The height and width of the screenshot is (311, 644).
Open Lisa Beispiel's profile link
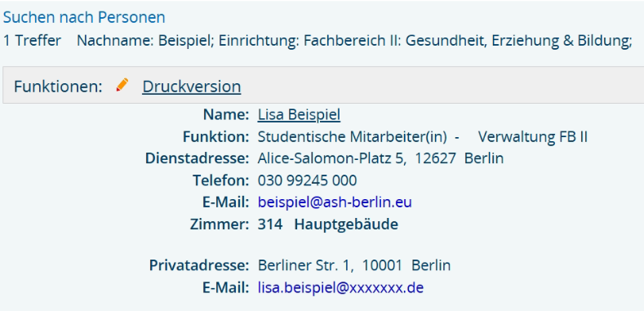click(x=299, y=114)
